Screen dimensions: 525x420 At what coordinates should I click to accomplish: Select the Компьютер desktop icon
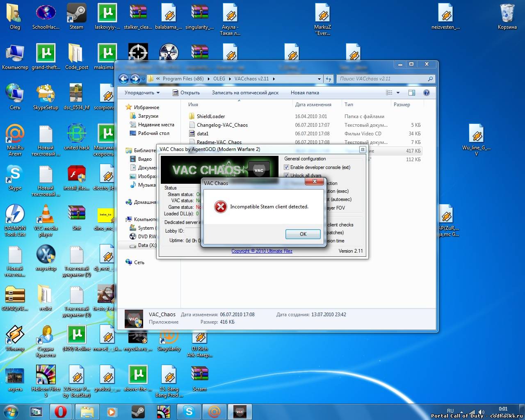pos(15,57)
